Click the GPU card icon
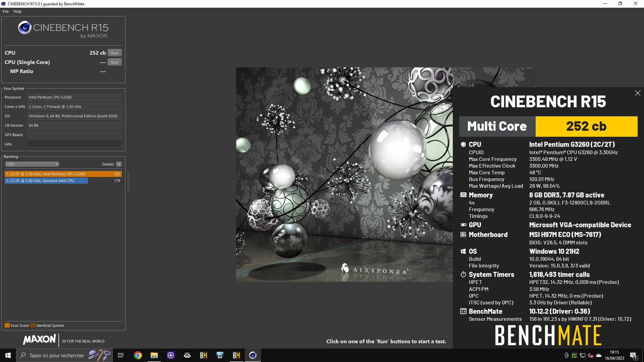The image size is (644, 362). (x=463, y=225)
